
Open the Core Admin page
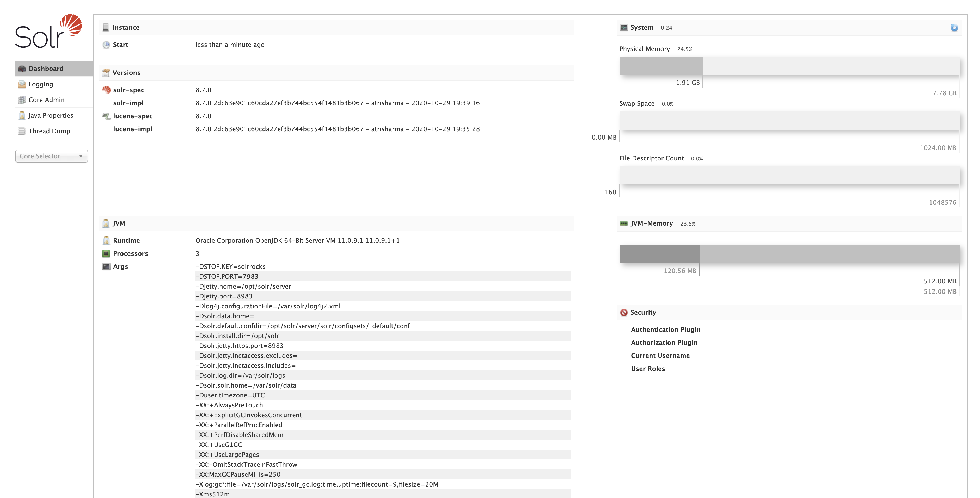tap(54, 100)
